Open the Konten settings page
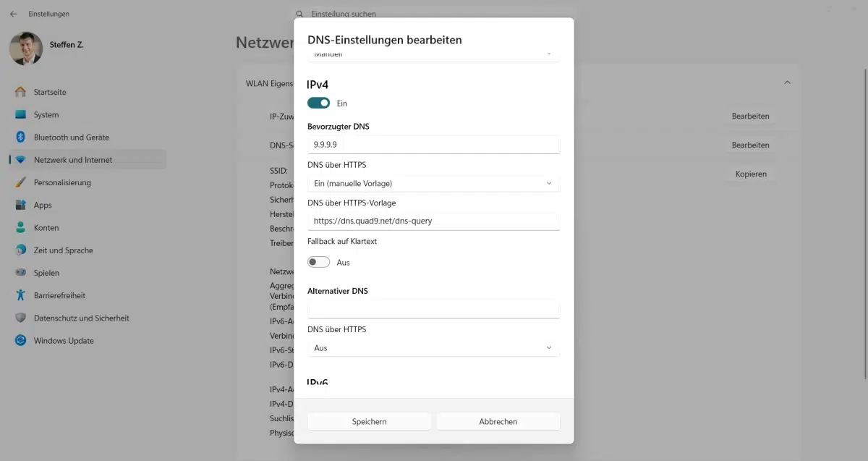The width and height of the screenshot is (868, 461). [x=46, y=227]
